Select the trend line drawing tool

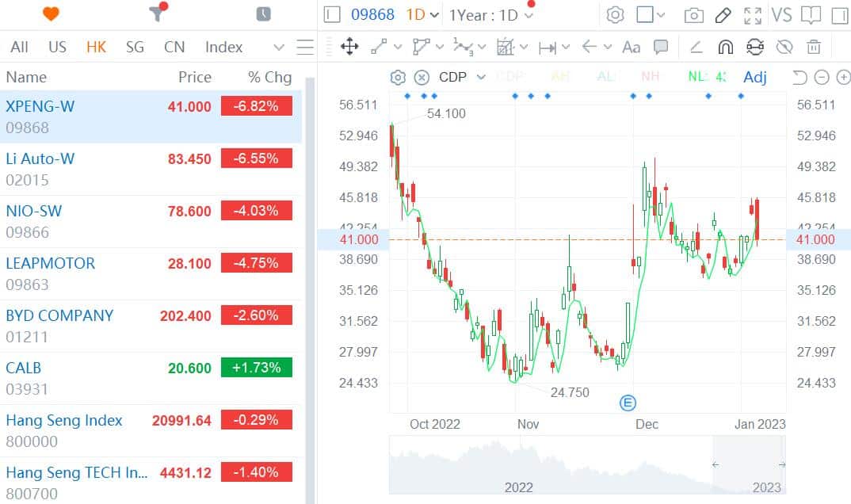(x=376, y=48)
